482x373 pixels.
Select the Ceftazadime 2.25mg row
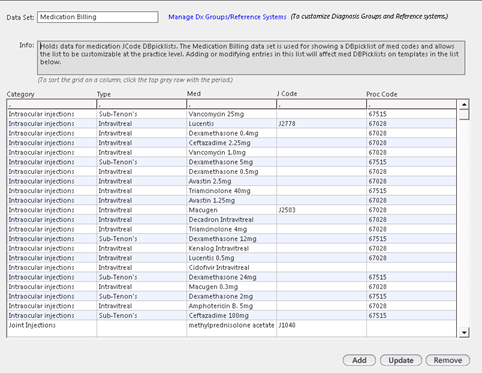coord(232,143)
